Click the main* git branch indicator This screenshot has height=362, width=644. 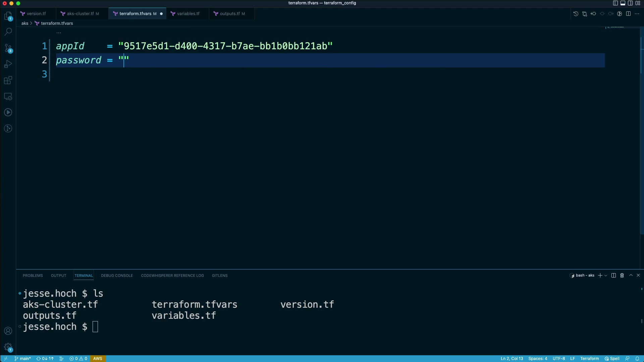23,359
